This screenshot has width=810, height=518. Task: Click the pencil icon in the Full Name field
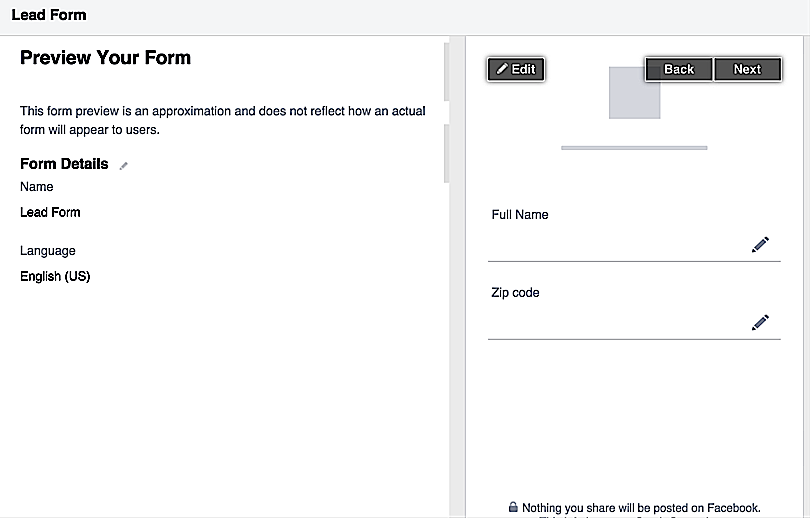pos(760,244)
